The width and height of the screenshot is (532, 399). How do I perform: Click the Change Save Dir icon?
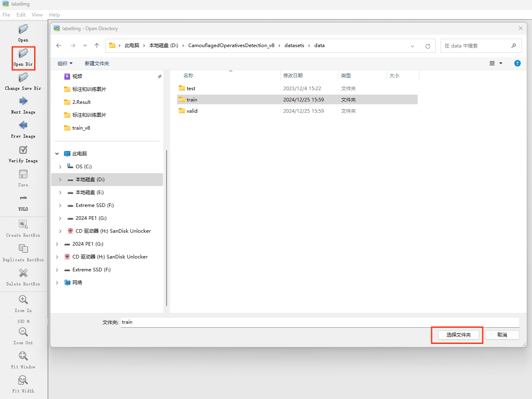tap(23, 78)
